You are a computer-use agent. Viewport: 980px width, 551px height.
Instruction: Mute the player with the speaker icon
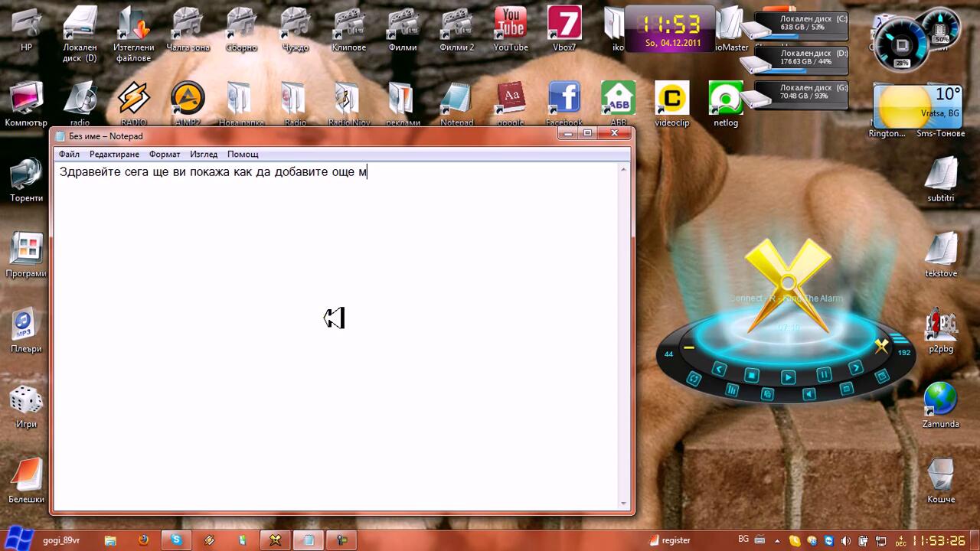coord(808,394)
